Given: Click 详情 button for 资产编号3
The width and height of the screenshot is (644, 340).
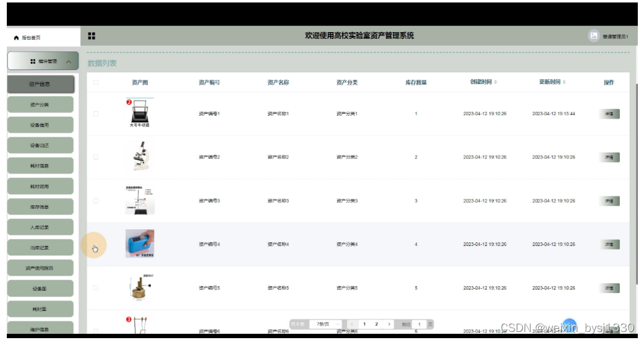Looking at the screenshot, I should tap(609, 201).
